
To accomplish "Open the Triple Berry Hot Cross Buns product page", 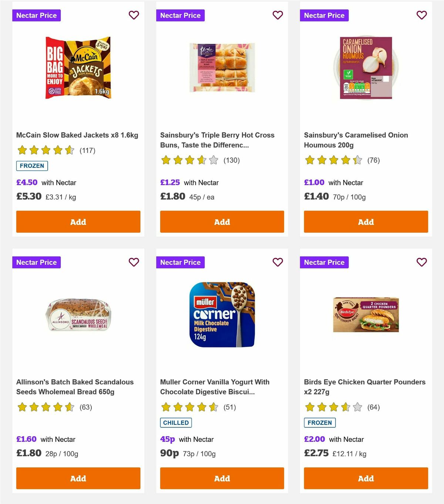I will [x=217, y=140].
